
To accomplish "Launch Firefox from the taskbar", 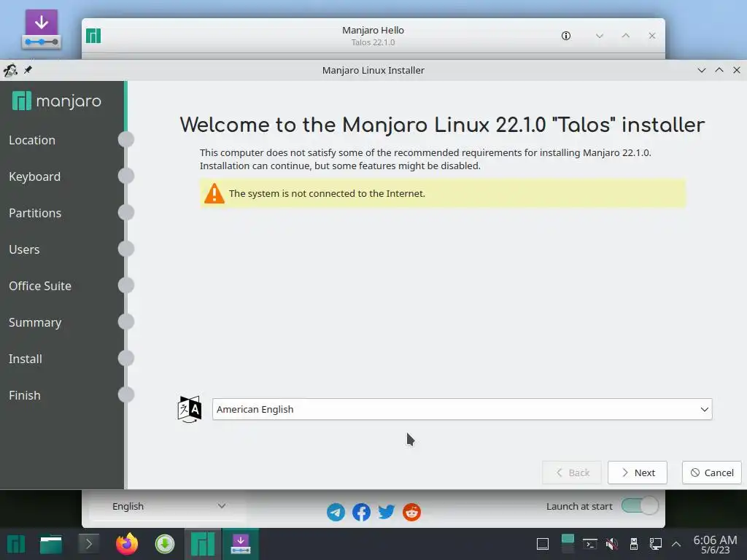I will click(x=127, y=544).
